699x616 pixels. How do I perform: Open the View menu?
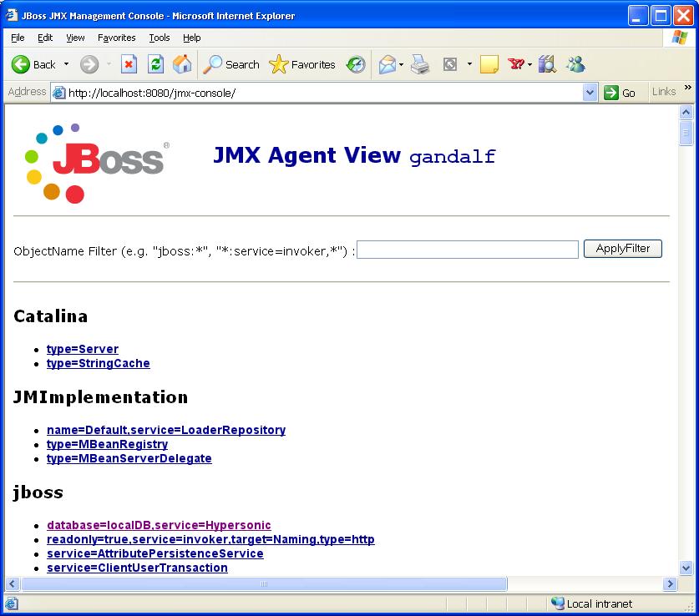click(75, 38)
